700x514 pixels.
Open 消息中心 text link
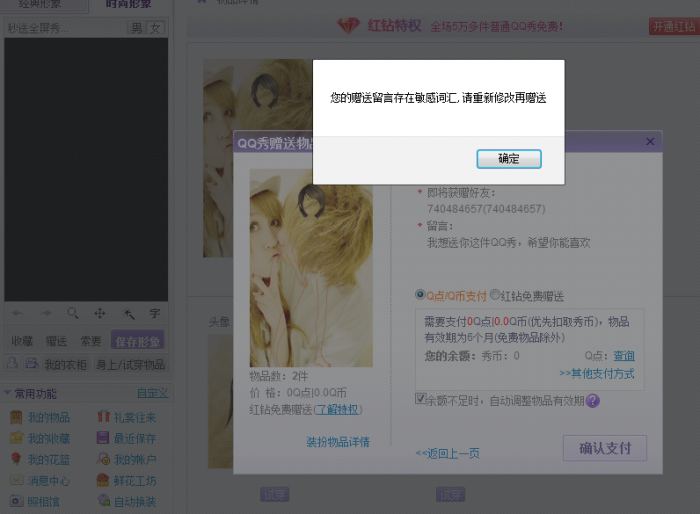click(x=49, y=481)
